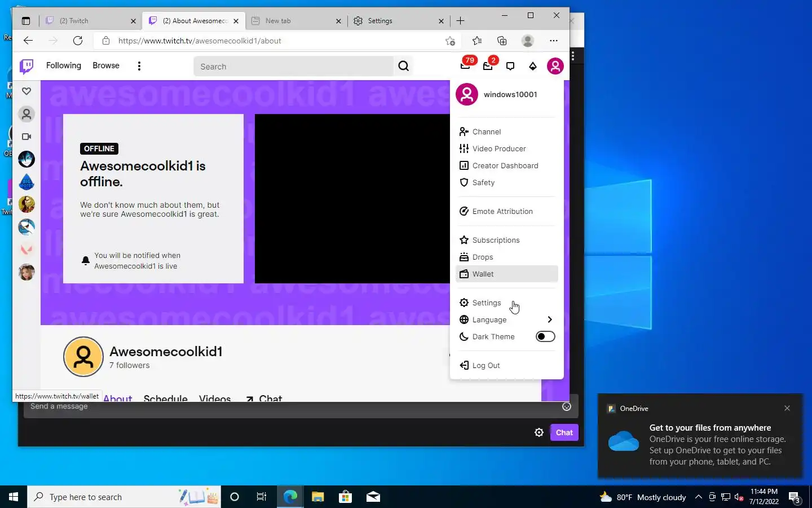Open Emote Attribution menu item
812x508 pixels.
[507, 211]
